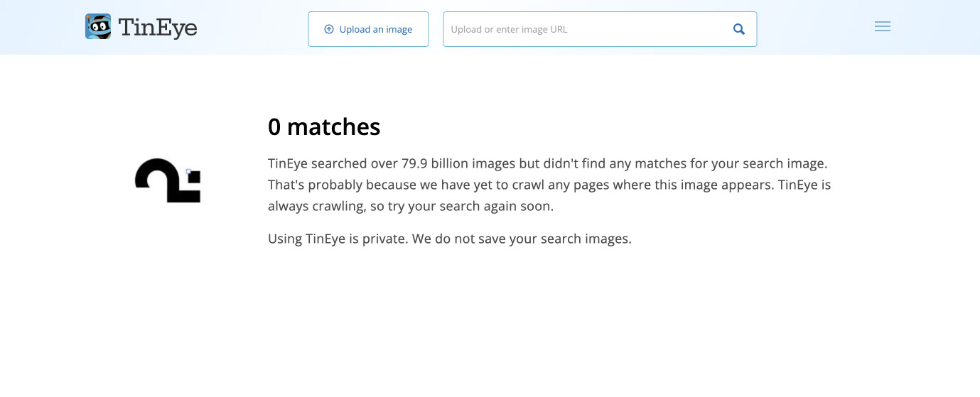Click the TinEye wordmark text
Image resolution: width=980 pixels, height=397 pixels.
[x=158, y=28]
